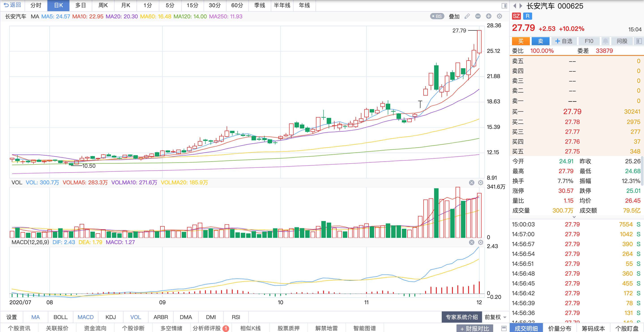
Task: Zoom in chart with plus icon
Action: [x=488, y=16]
